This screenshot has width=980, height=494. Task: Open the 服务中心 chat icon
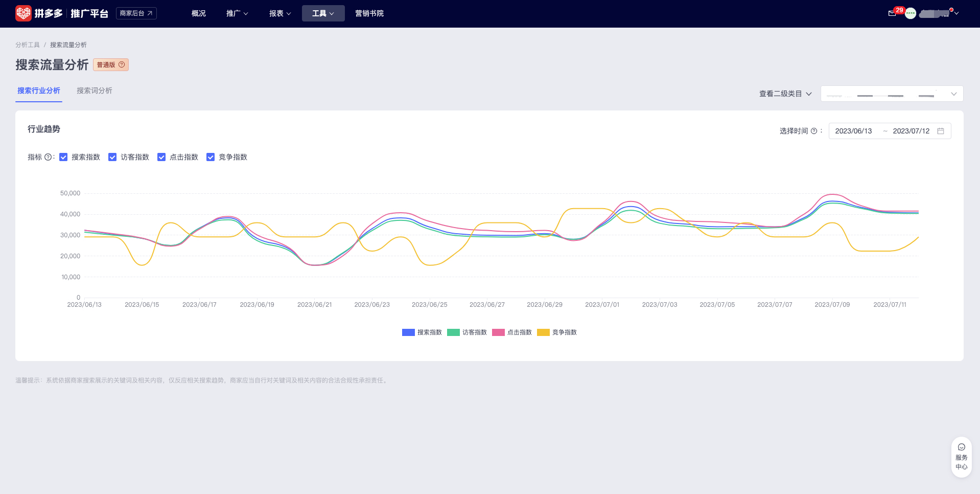[x=962, y=447]
